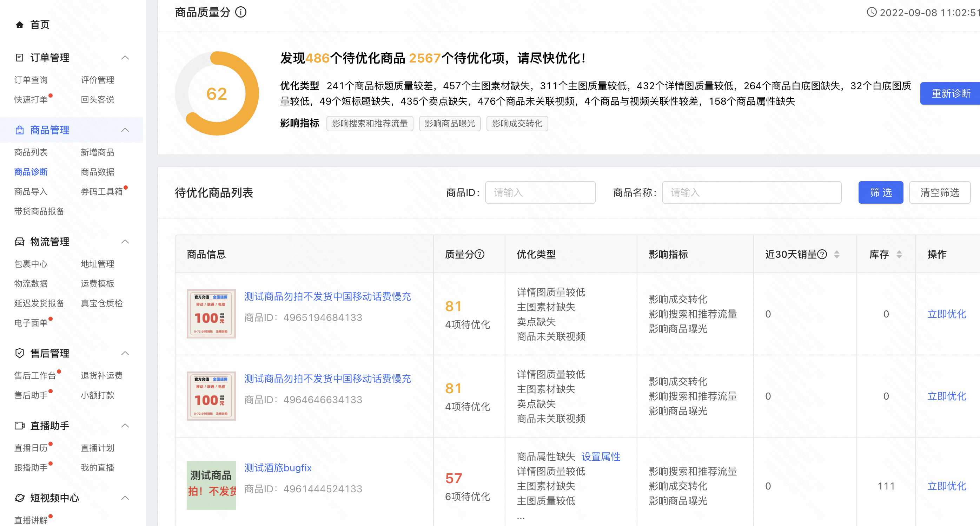Click the 测试商品 green thumbnail
The height and width of the screenshot is (526, 980).
pyautogui.click(x=211, y=485)
